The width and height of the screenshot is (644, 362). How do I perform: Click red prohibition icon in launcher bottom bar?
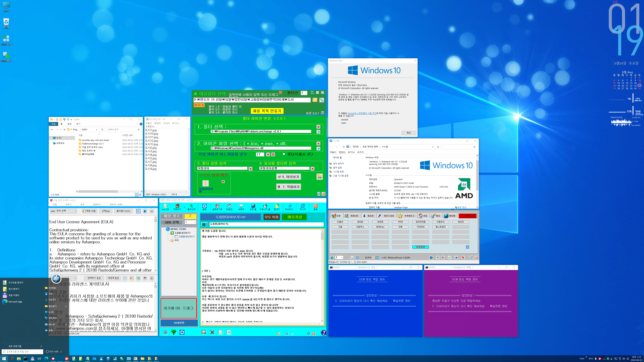pyautogui.click(x=463, y=258)
